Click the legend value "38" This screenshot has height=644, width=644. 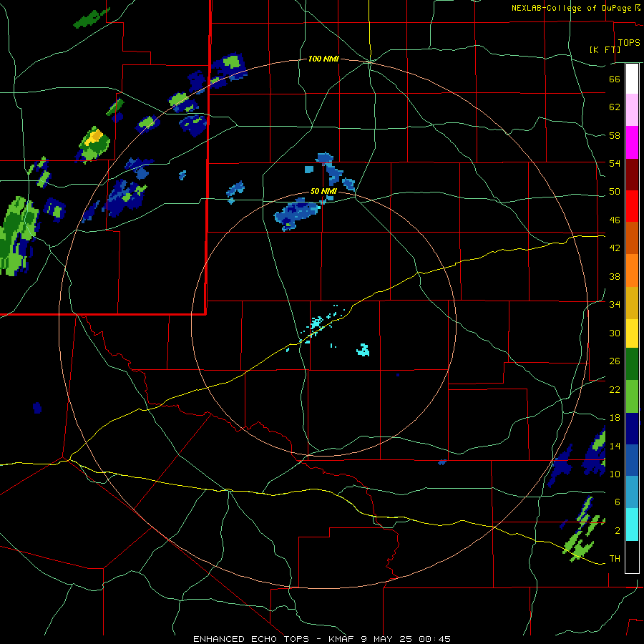[615, 276]
